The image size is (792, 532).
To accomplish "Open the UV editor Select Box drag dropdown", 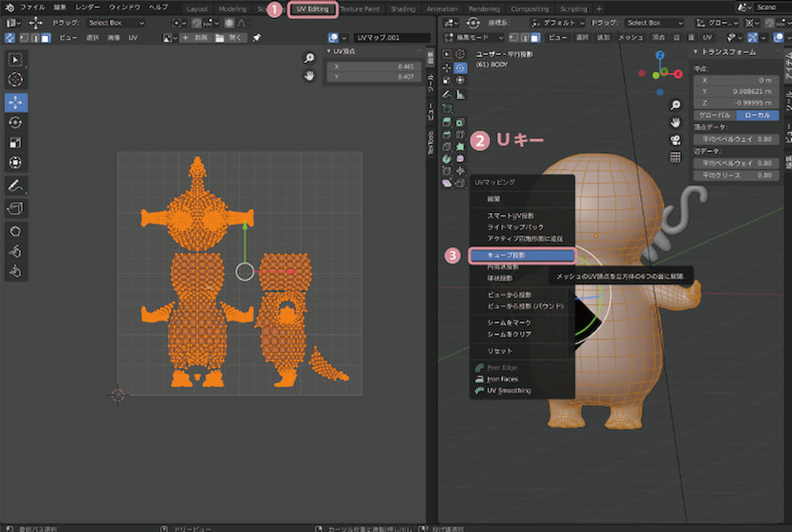I will click(x=116, y=23).
